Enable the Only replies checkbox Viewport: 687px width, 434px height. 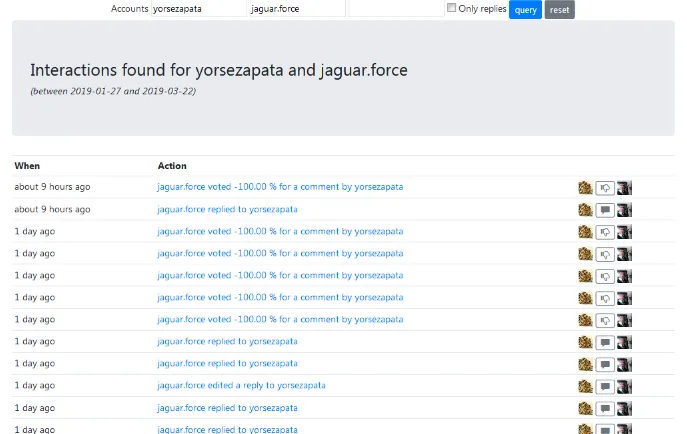(452, 8)
